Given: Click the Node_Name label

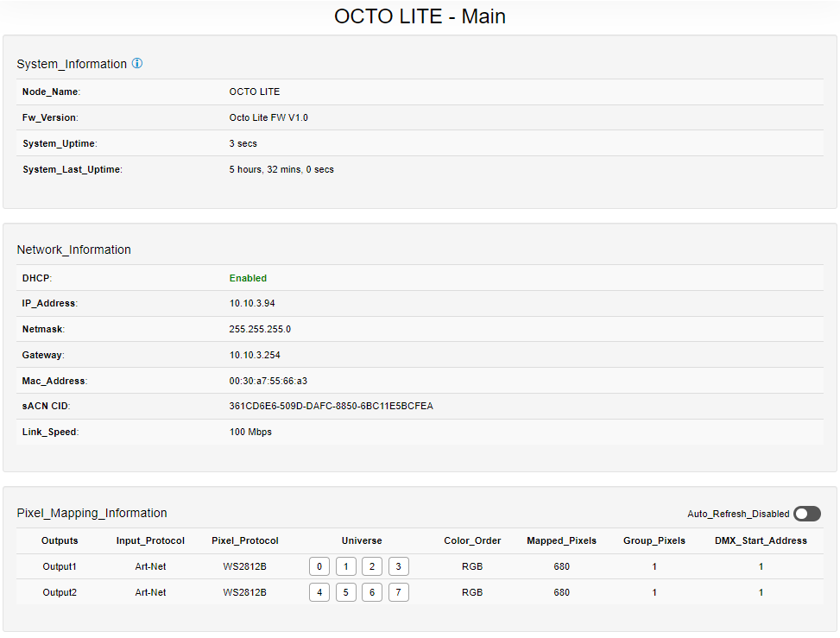Looking at the screenshot, I should [51, 92].
